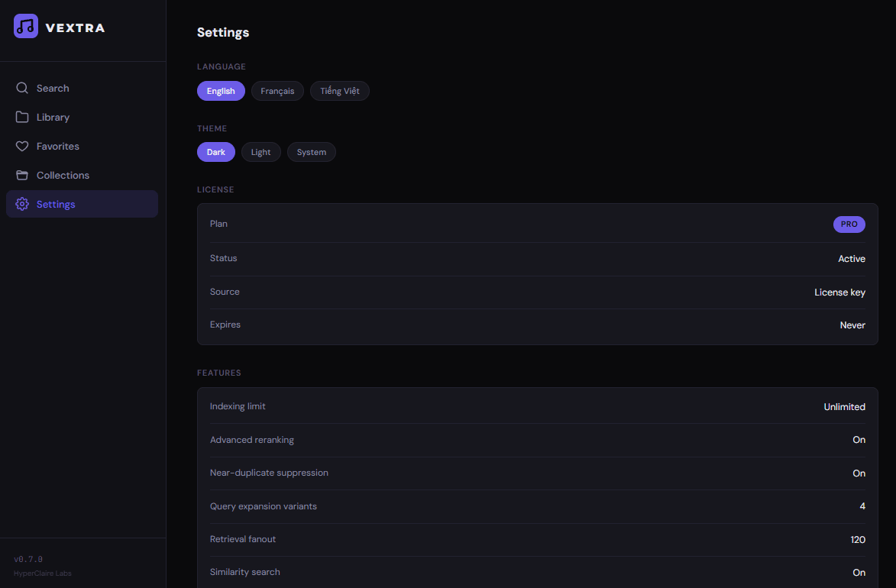Disable Near-duplicate suppression
The width and height of the screenshot is (896, 588).
pos(859,473)
